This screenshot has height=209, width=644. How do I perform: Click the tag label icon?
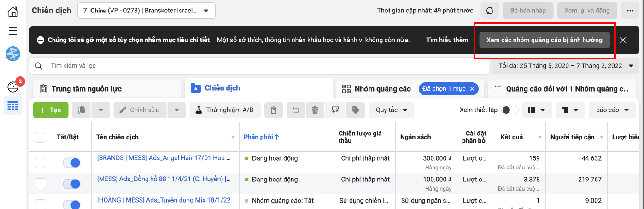point(355,110)
